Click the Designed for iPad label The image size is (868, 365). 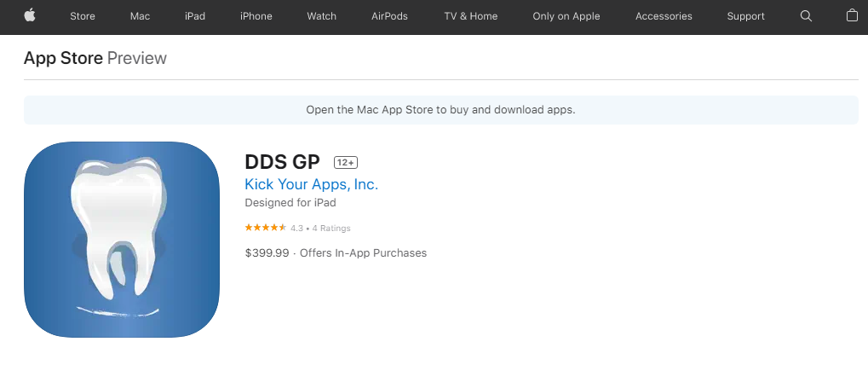290,203
